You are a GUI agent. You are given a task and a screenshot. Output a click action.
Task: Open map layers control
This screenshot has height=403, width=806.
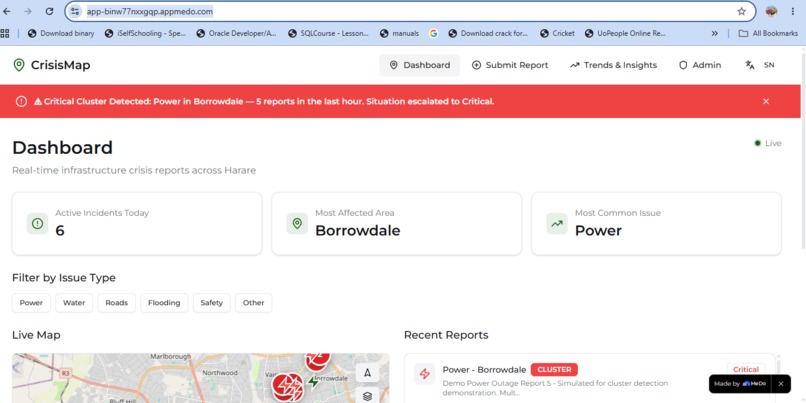[x=367, y=396]
